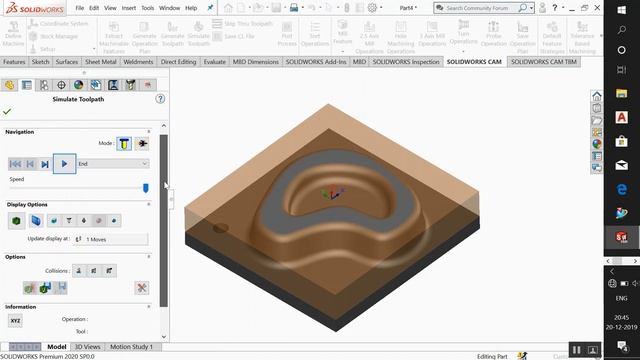Open the ConfigurationManager tab icon
Viewport: 640px width, 360px height.
(x=44, y=85)
